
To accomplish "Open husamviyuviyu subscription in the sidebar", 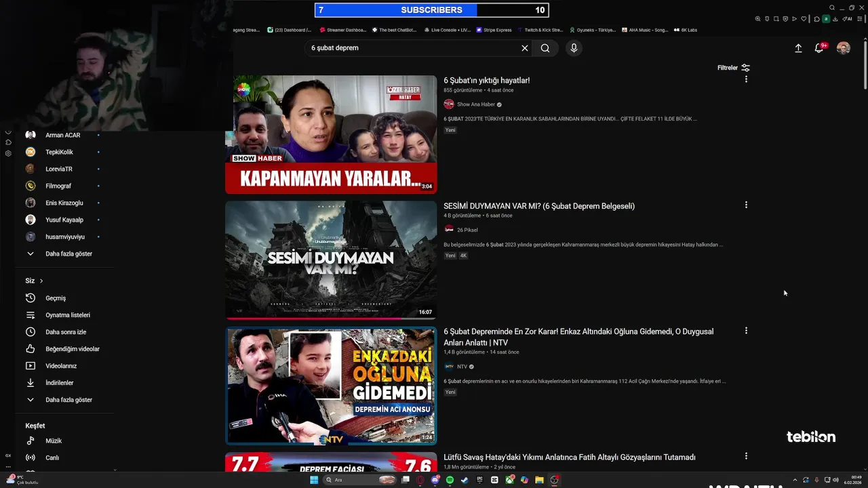I will (x=63, y=237).
